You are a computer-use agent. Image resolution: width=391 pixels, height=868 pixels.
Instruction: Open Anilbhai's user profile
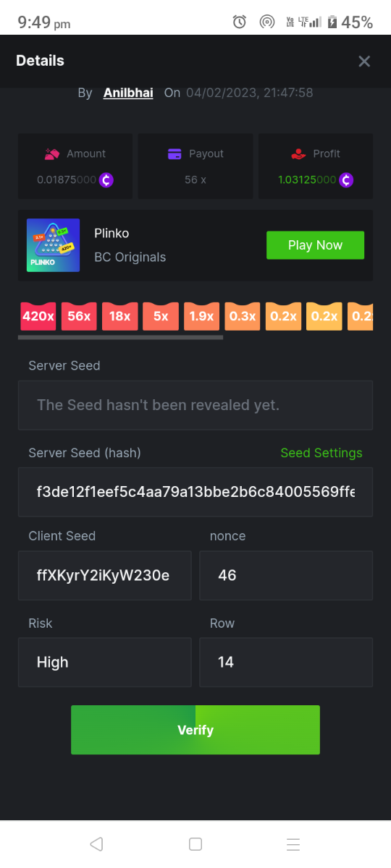[128, 93]
